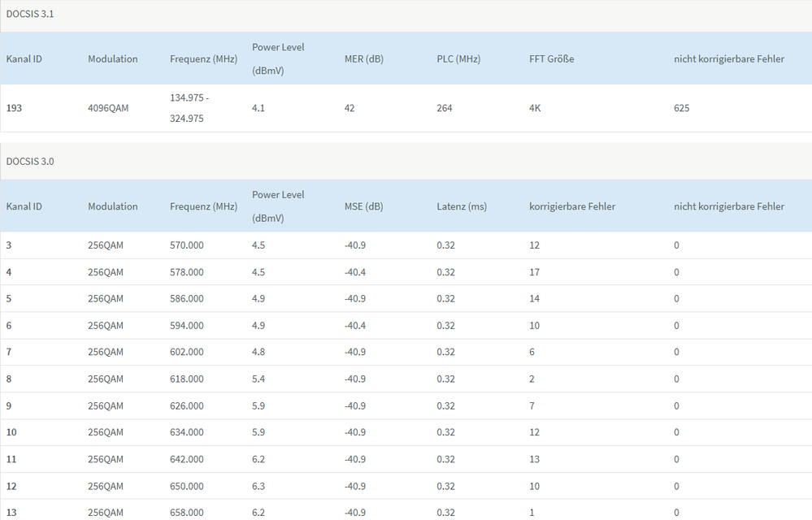The width and height of the screenshot is (812, 520).
Task: Click correctable errors value 2
Action: click(532, 379)
